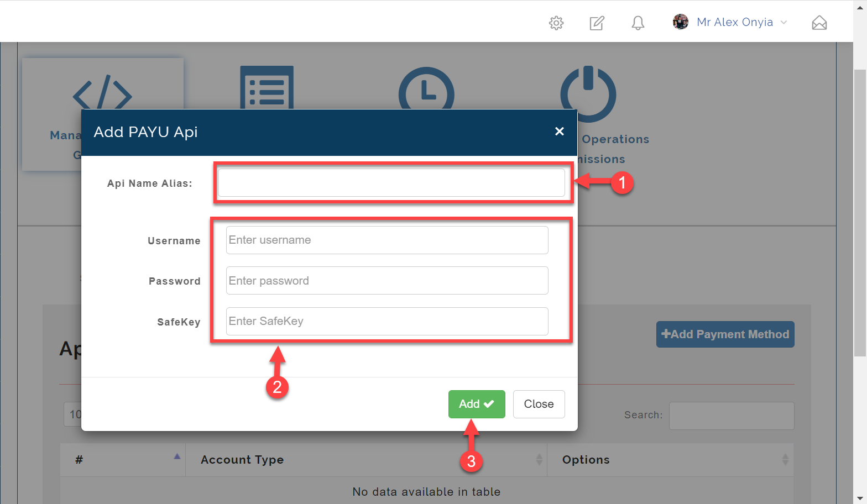Click the Enter SafeKey field
The height and width of the screenshot is (504, 867).
387,321
